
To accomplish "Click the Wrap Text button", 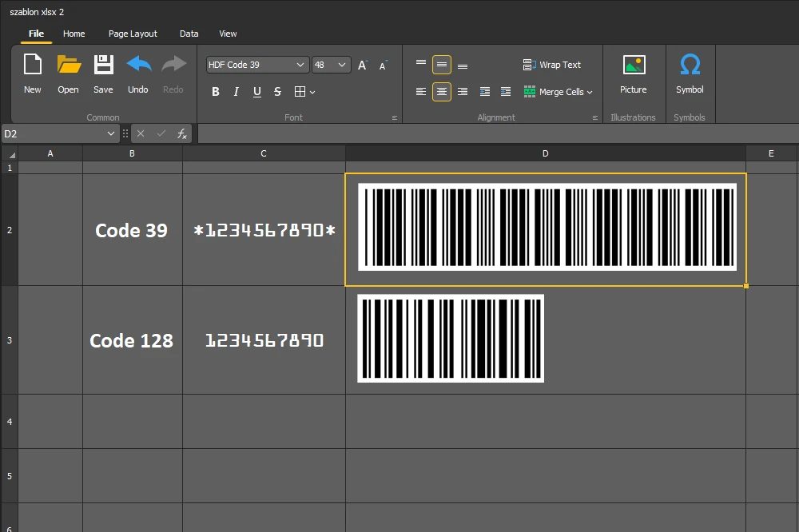I will click(552, 65).
